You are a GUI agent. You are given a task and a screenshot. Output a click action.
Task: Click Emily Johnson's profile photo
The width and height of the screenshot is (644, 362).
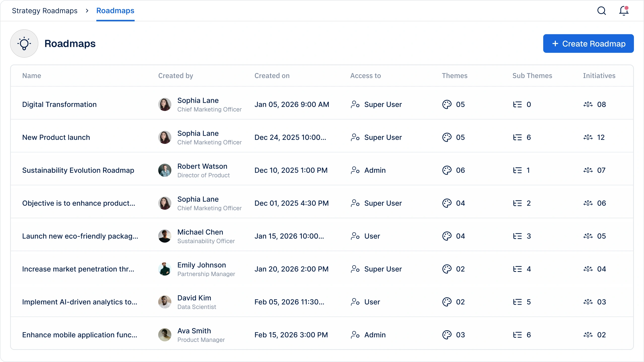pos(165,269)
